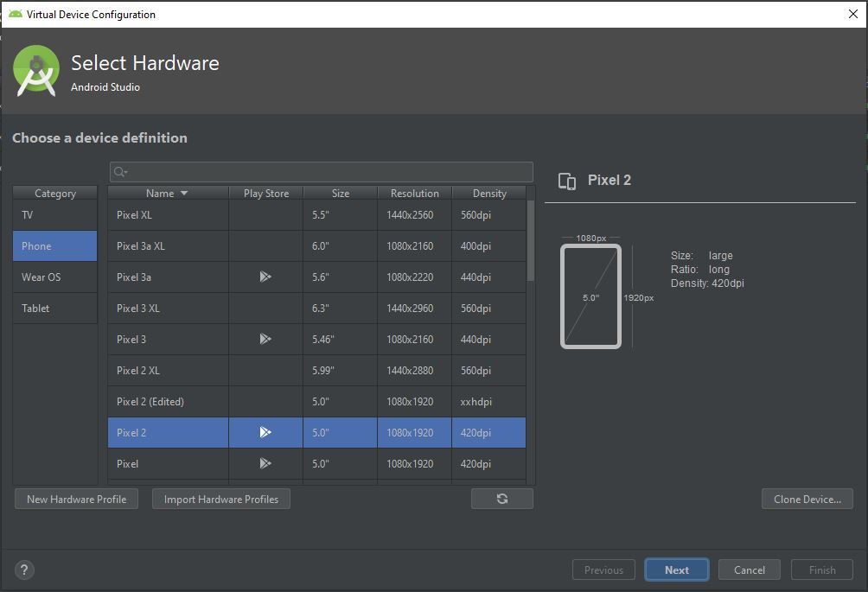Click the Density: 420dpi detail text
Screen dimensions: 868x592
[707, 283]
